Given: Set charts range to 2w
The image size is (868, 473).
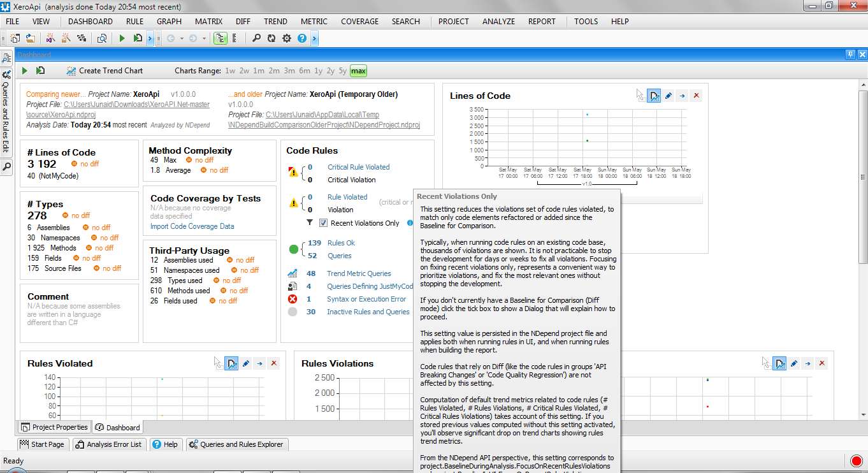Looking at the screenshot, I should click(244, 71).
